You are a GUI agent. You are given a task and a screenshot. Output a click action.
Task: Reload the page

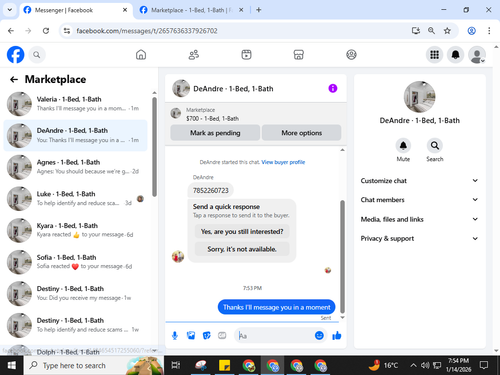coord(46,31)
